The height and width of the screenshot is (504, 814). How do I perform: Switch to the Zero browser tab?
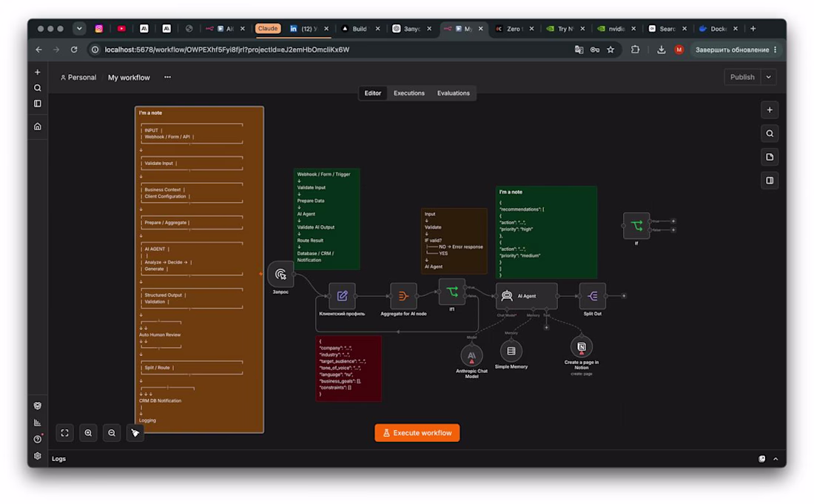point(514,29)
